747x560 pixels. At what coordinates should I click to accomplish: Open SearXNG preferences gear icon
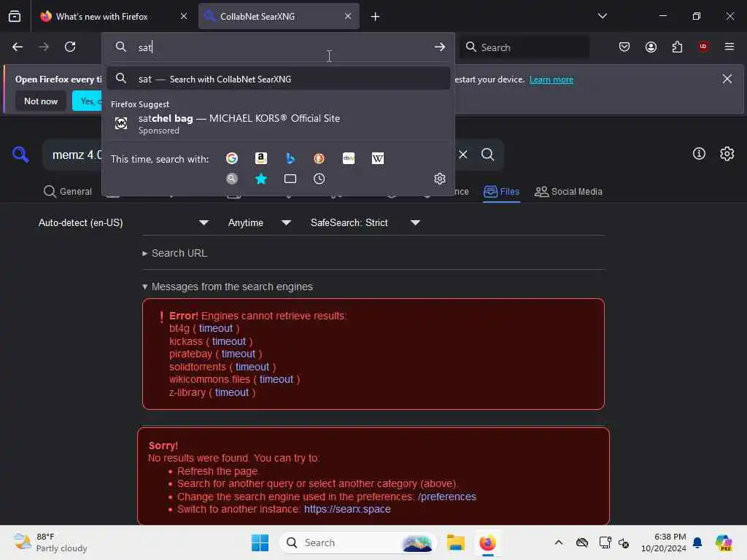(x=727, y=153)
